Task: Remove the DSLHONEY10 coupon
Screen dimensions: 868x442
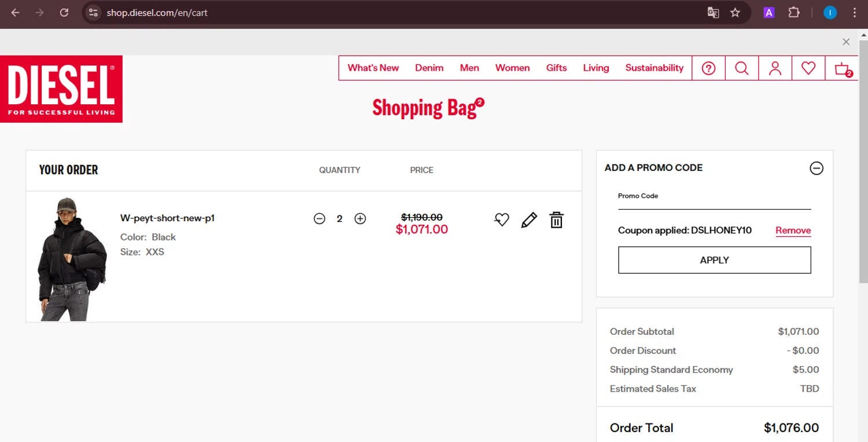Action: (793, 230)
